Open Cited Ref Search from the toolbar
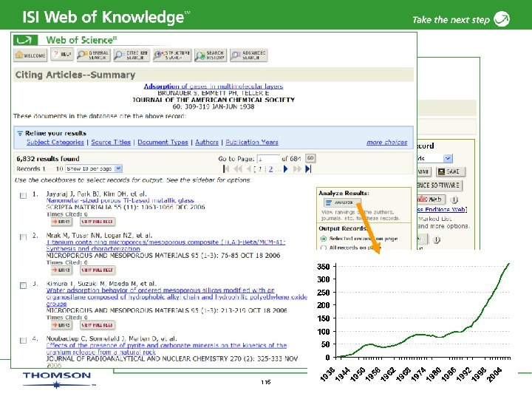The image size is (532, 399). point(132,55)
